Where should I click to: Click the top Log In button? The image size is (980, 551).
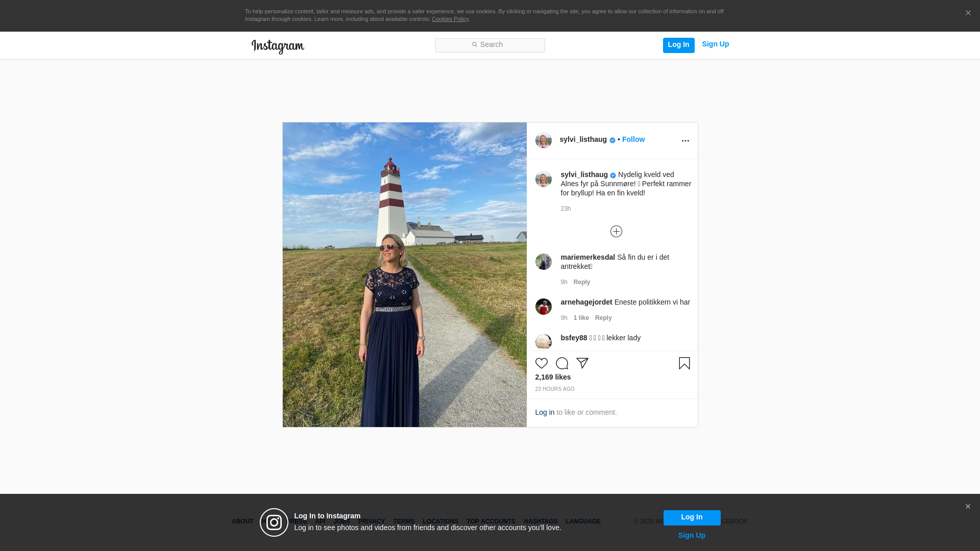click(678, 45)
